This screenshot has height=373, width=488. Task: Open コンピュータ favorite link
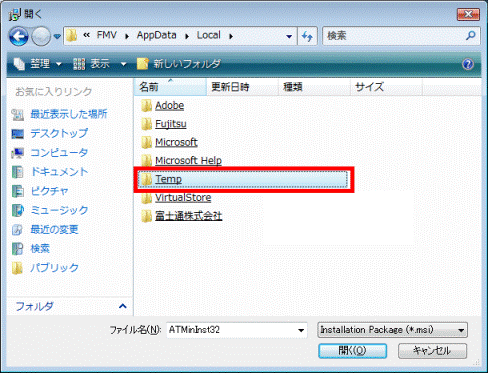click(59, 153)
